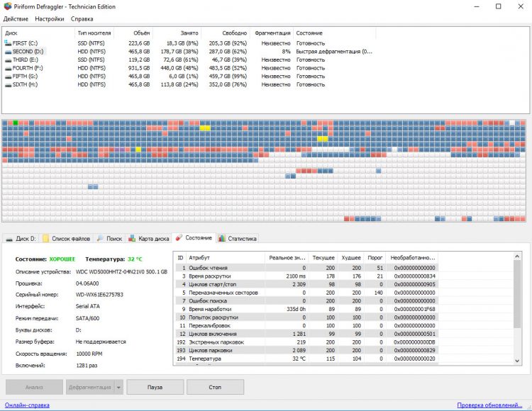Open the Справка menu
The height and width of the screenshot is (411, 532).
pyautogui.click(x=82, y=18)
